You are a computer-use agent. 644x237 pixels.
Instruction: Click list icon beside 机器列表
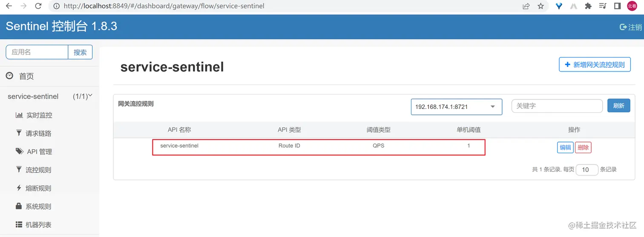(x=19, y=224)
